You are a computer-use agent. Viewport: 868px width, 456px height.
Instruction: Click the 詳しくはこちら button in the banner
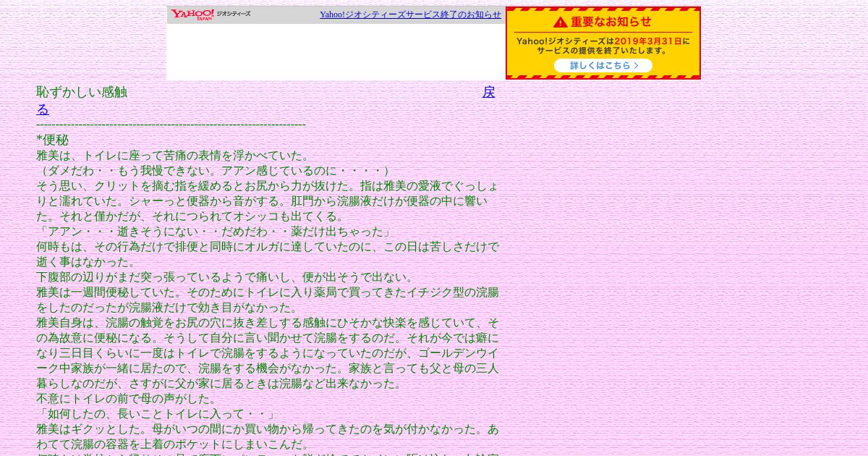[603, 66]
